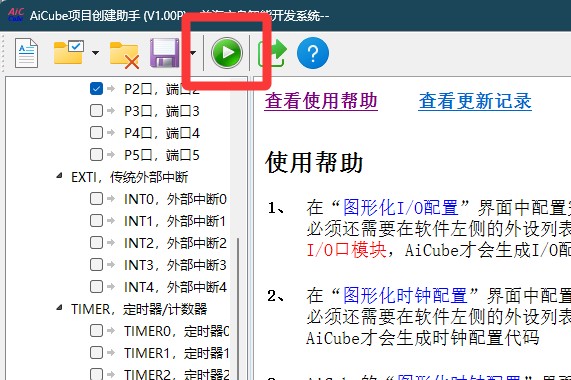The width and height of the screenshot is (571, 380).
Task: Click the arrow icon next to TIMER1
Action: (111, 352)
